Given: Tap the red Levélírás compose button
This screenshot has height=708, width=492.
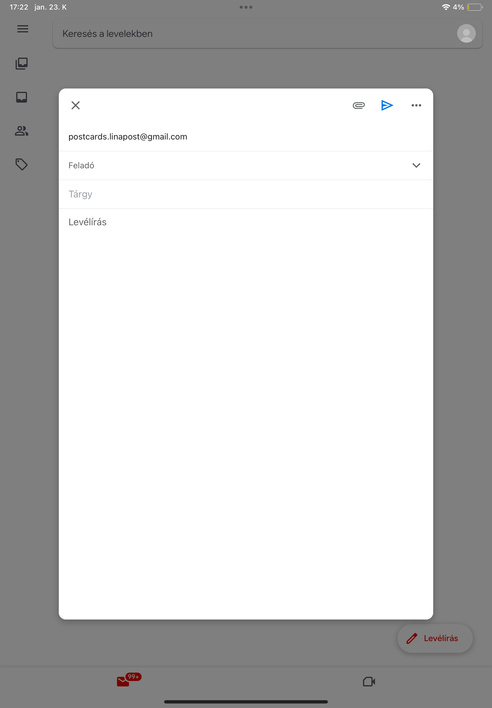Looking at the screenshot, I should point(435,638).
